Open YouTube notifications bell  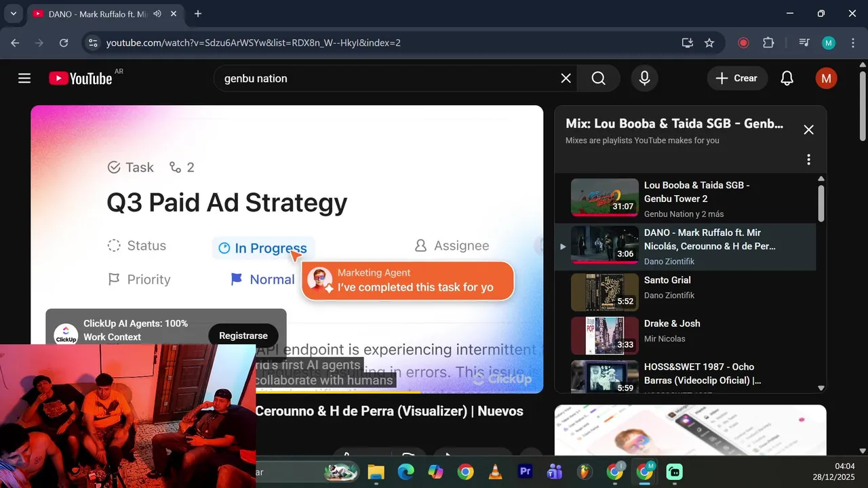[x=787, y=79]
